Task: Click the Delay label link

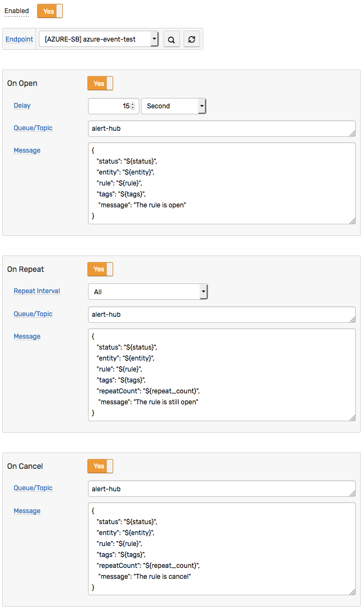Action: click(x=22, y=106)
